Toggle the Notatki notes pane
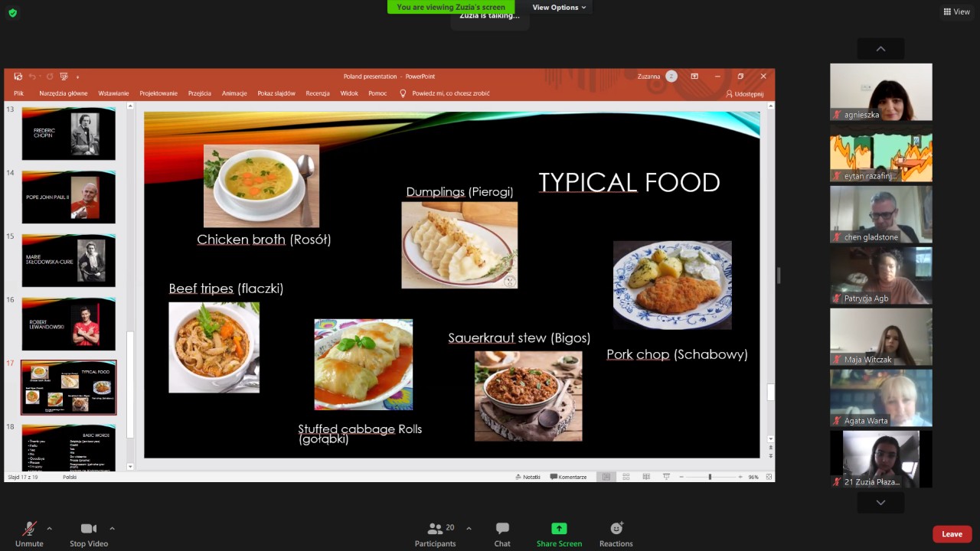Viewport: 980px width, 551px height. click(527, 477)
